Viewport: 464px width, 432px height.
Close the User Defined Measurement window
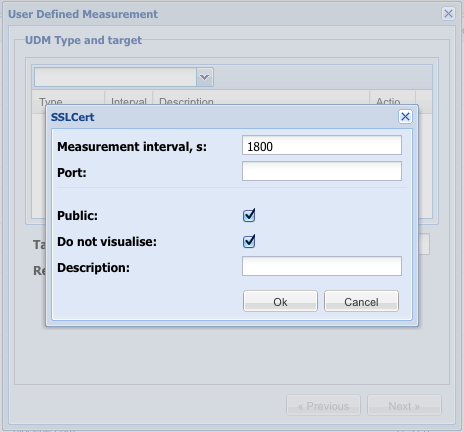pos(448,14)
